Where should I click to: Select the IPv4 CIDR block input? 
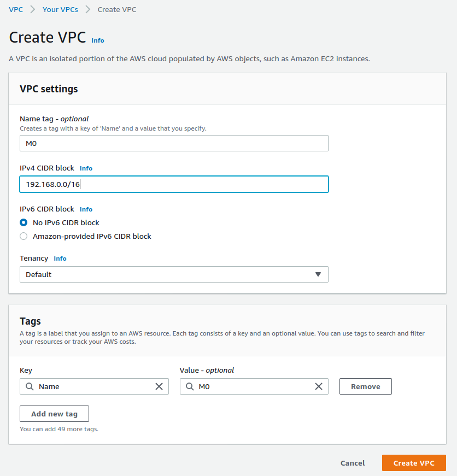click(x=174, y=184)
